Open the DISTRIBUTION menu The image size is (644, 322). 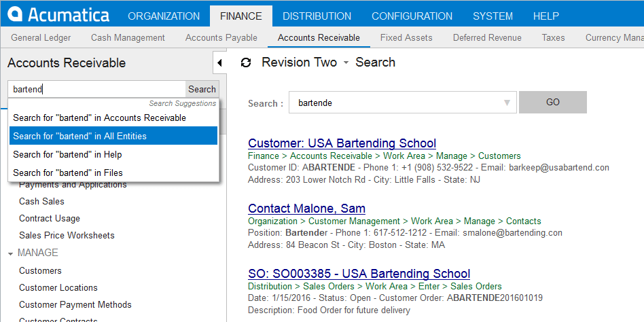point(317,16)
